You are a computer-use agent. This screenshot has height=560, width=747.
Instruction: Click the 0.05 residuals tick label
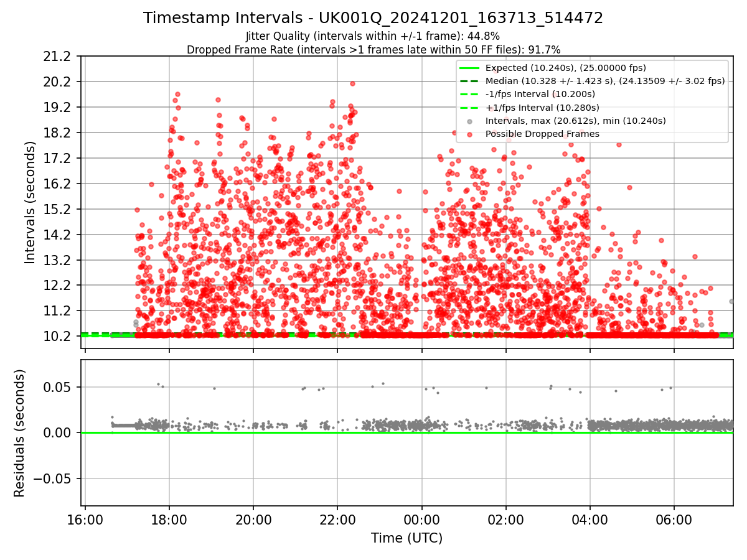click(x=59, y=387)
